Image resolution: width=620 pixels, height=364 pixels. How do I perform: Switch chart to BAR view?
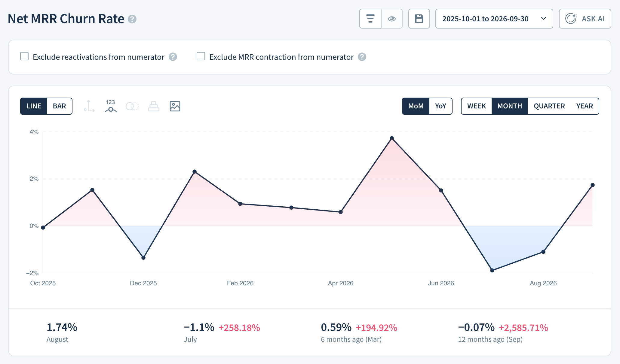pyautogui.click(x=60, y=106)
